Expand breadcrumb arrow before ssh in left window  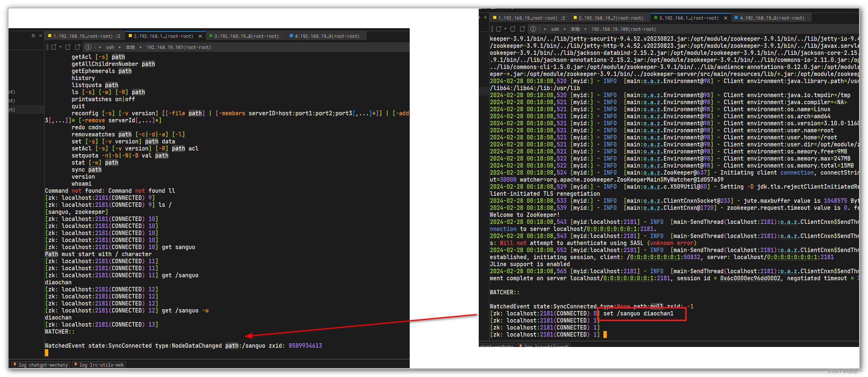[x=100, y=47]
